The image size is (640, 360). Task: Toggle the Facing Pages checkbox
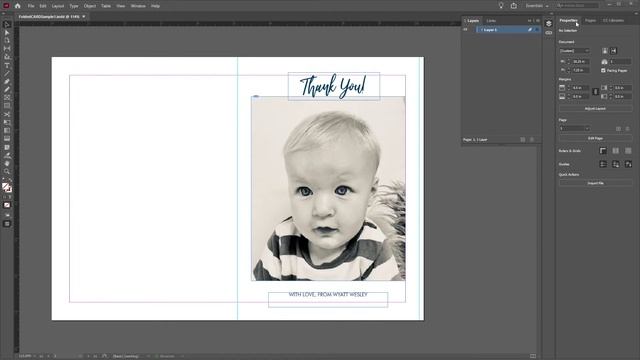[603, 71]
